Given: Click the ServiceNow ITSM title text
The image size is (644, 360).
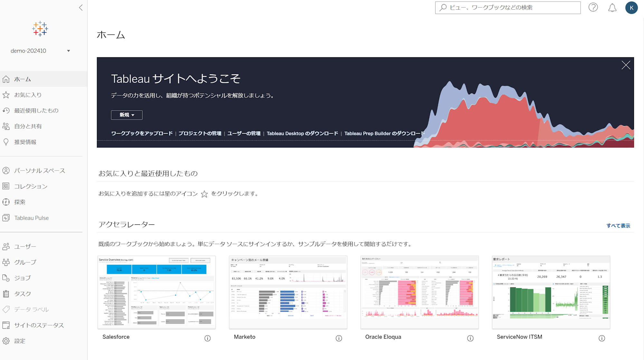Looking at the screenshot, I should click(x=519, y=337).
